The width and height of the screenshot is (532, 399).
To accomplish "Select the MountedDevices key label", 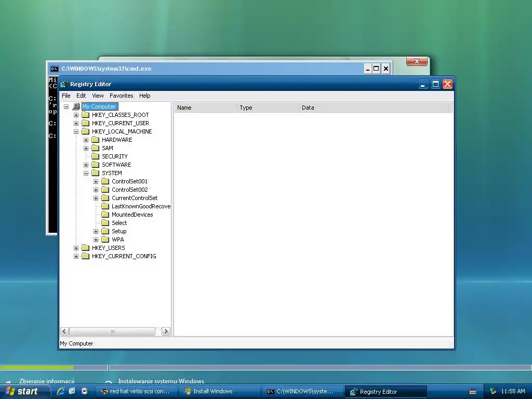I will tap(132, 215).
